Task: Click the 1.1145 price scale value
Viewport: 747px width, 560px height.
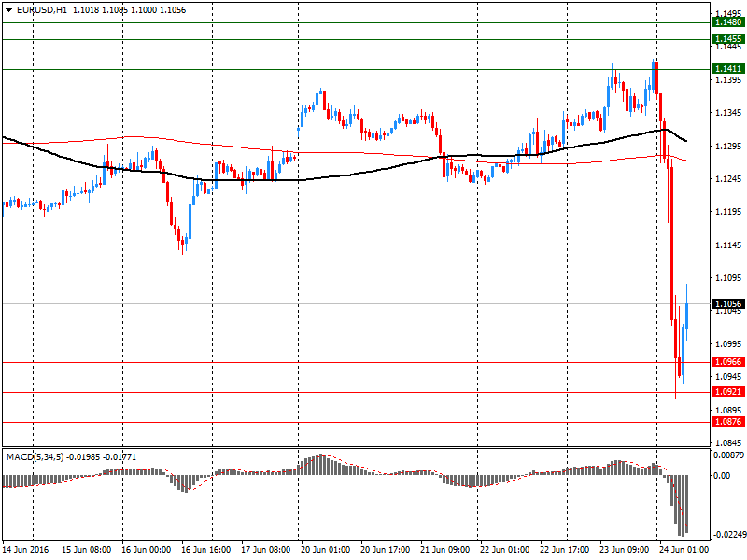Action: coord(728,245)
